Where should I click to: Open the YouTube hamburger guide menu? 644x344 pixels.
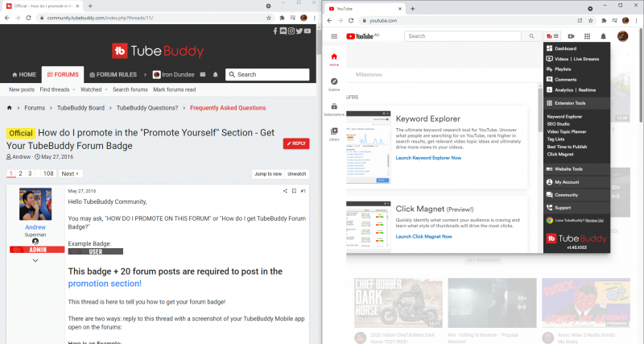point(334,36)
